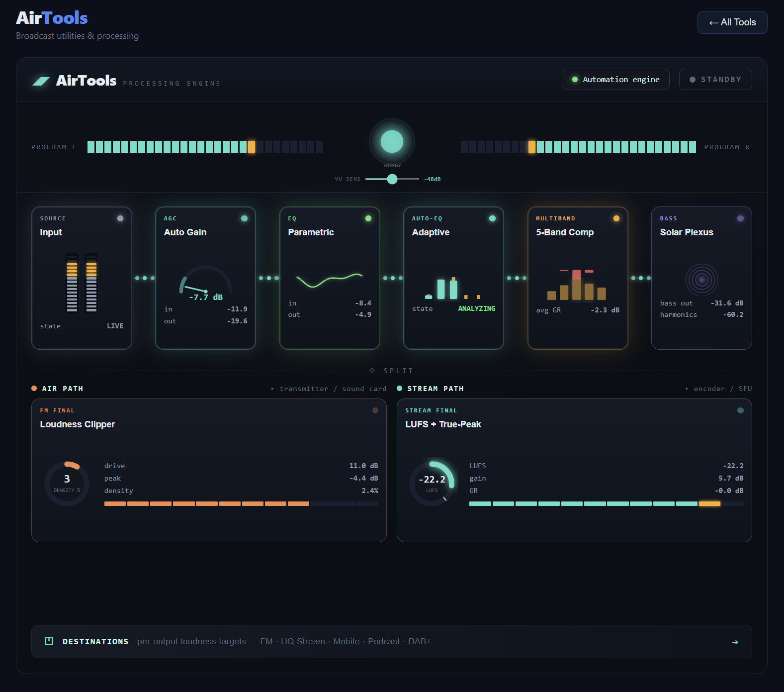
Task: Click the Auto Gain out value -19.6
Action: 237,321
